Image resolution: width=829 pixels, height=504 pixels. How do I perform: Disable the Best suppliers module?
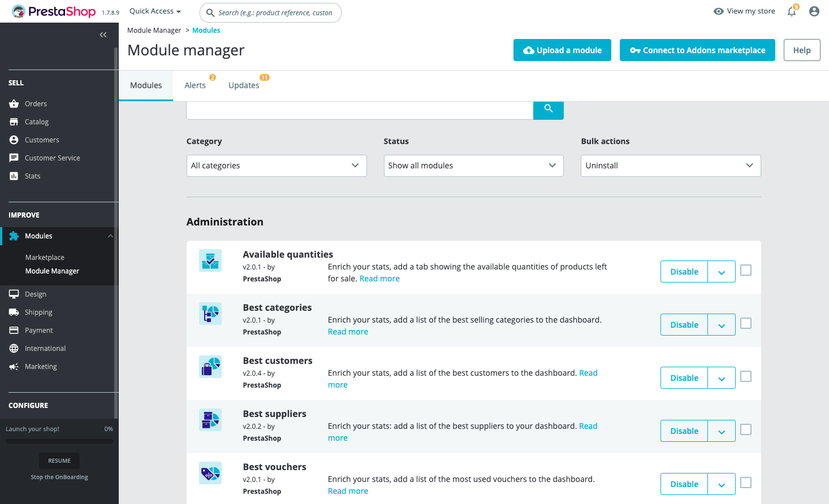[x=684, y=431]
